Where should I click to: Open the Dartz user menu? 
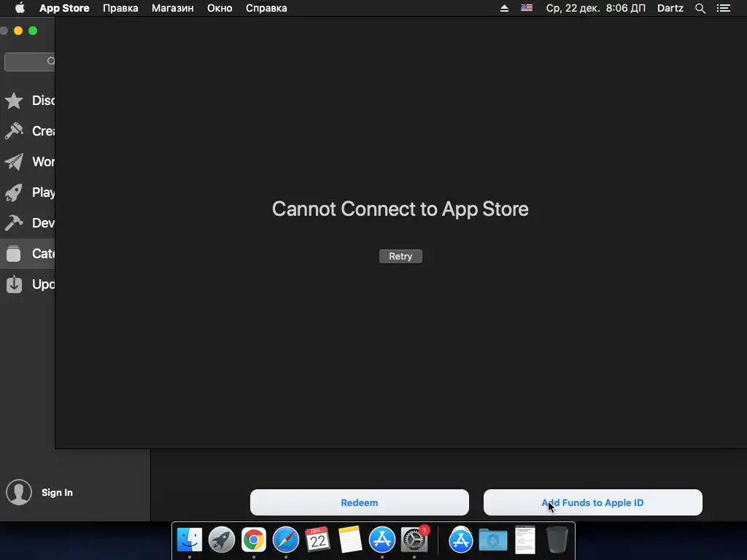tap(670, 8)
